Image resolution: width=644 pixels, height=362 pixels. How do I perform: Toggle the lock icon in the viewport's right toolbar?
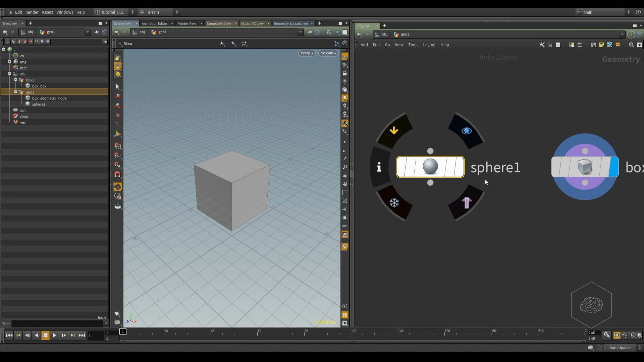(345, 73)
